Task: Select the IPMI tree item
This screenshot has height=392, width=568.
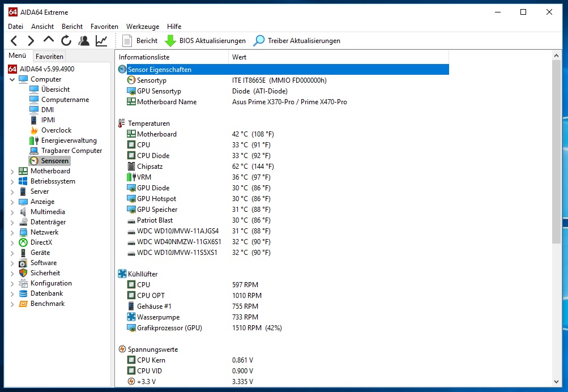Action: [48, 120]
